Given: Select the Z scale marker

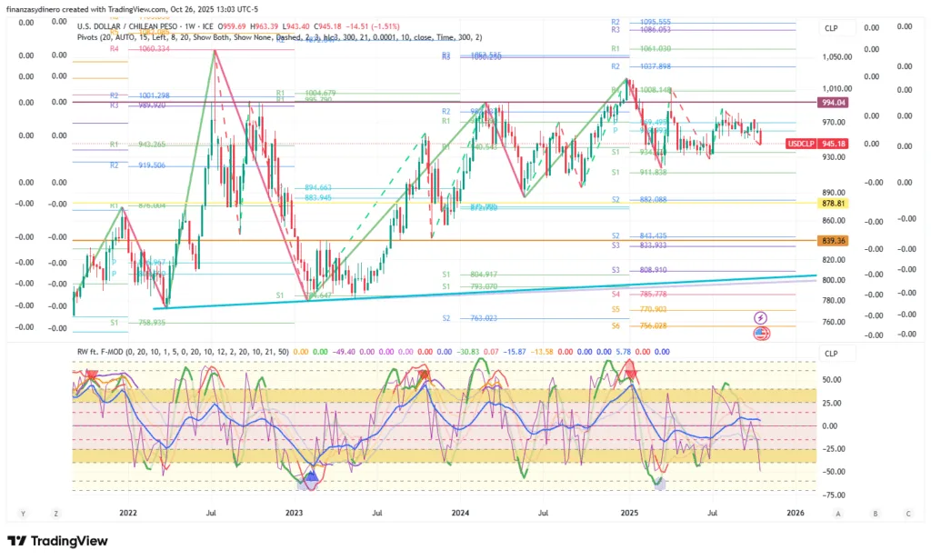Looking at the screenshot, I should pos(56,514).
